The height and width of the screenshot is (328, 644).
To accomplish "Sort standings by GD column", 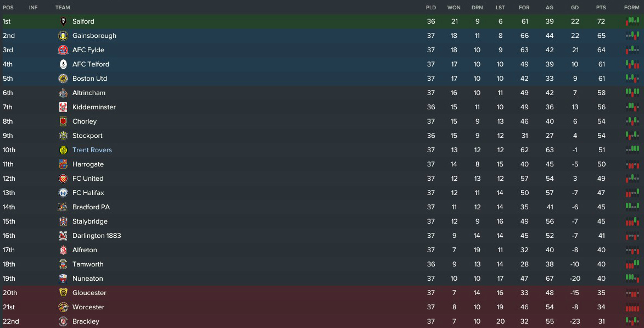I will pos(574,7).
